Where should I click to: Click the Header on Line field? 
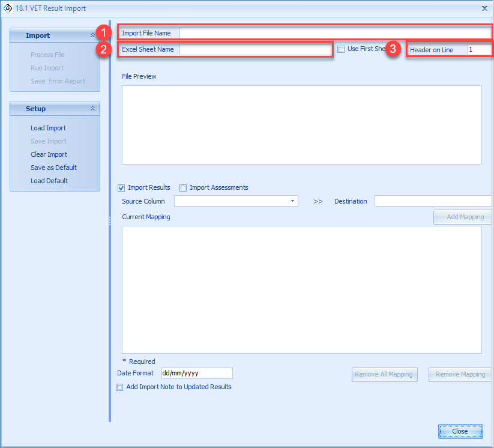(478, 50)
